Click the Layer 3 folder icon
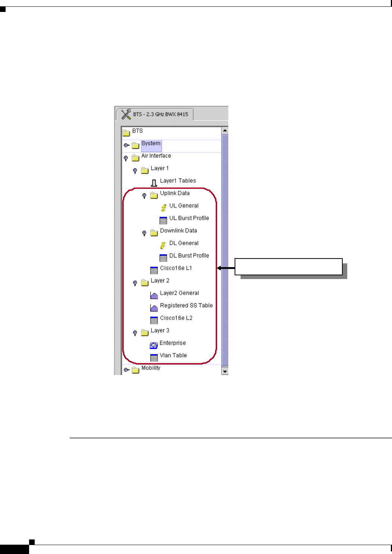392x554 pixels. click(145, 332)
